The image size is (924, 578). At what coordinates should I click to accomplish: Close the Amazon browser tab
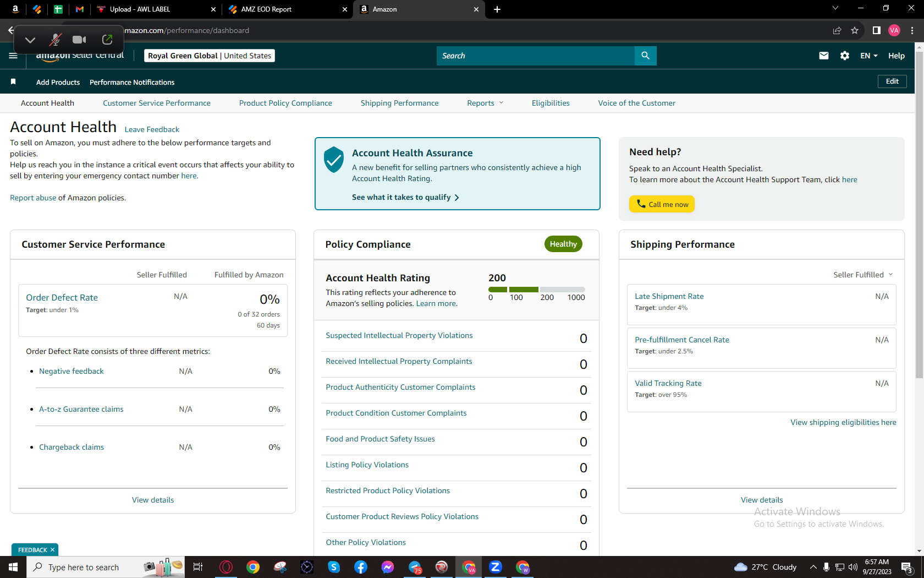click(x=476, y=9)
